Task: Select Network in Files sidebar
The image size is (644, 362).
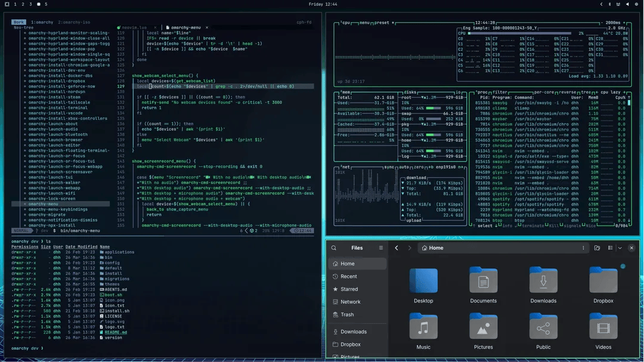Action: click(x=357, y=302)
